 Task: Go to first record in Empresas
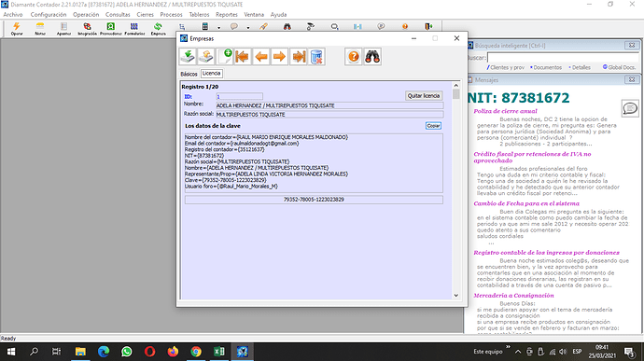(243, 57)
